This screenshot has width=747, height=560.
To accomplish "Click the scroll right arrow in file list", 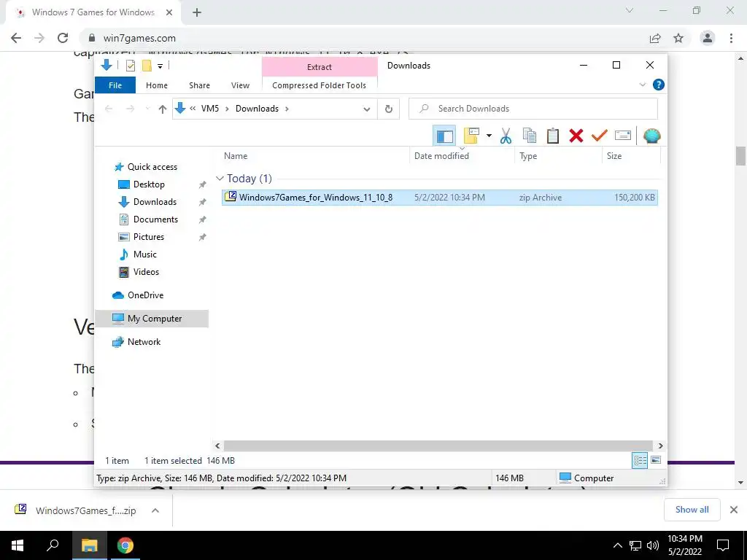I will point(660,446).
